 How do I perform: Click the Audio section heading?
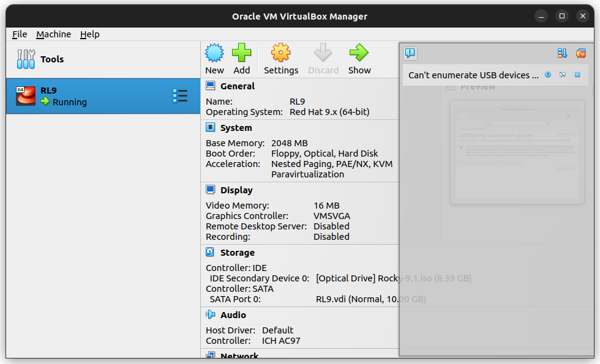(x=233, y=314)
